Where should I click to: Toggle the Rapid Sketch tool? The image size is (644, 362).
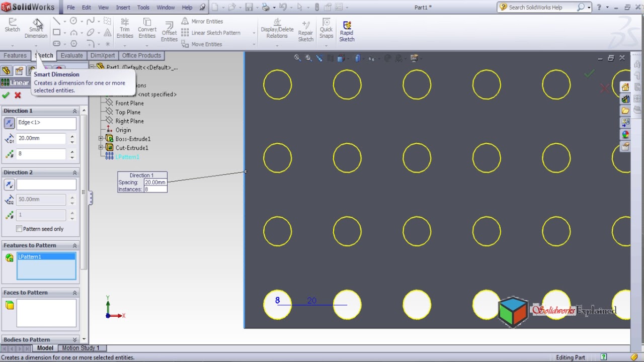[x=347, y=31]
